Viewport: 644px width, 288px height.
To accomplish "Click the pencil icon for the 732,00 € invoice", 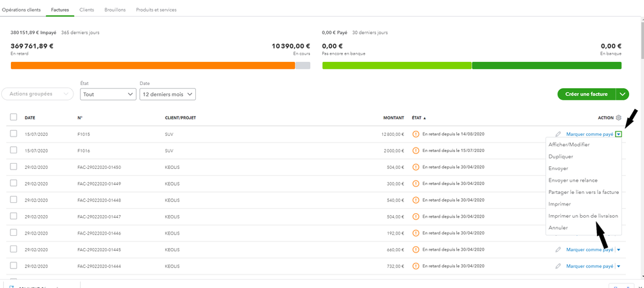I will click(x=558, y=266).
